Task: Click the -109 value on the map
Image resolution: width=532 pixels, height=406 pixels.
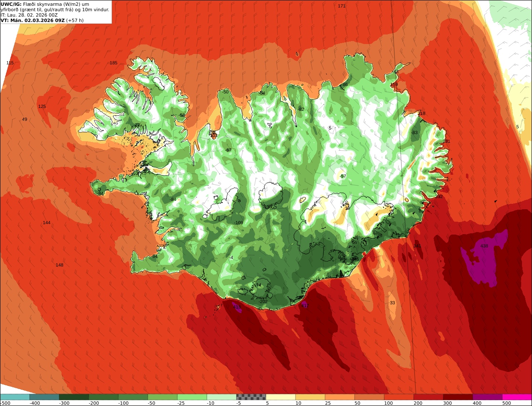Action: (x=238, y=223)
